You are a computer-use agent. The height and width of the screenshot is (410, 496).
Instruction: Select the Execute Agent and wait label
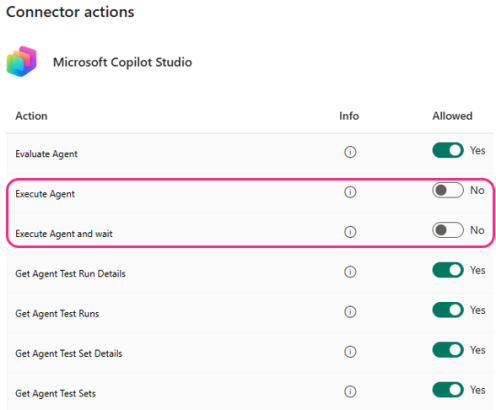(x=64, y=234)
